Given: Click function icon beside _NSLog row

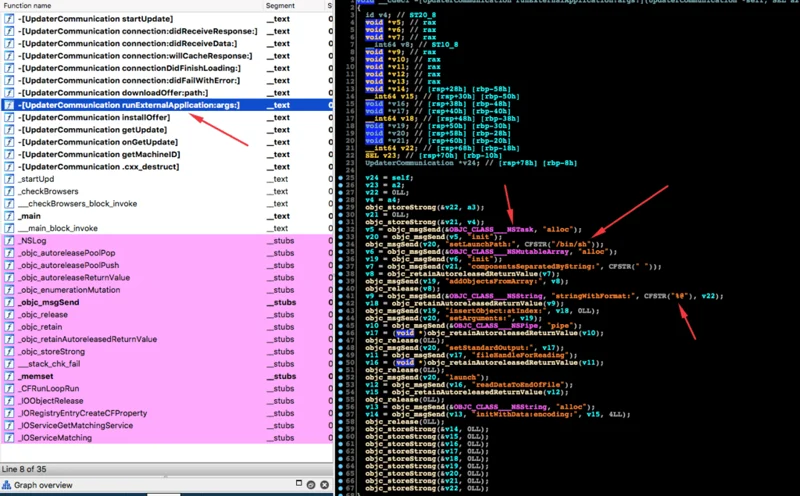Looking at the screenshot, I should pyautogui.click(x=9, y=240).
